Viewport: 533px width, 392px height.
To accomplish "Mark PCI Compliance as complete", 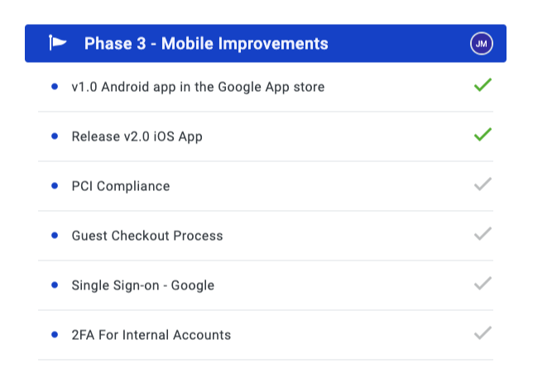I will tap(483, 184).
